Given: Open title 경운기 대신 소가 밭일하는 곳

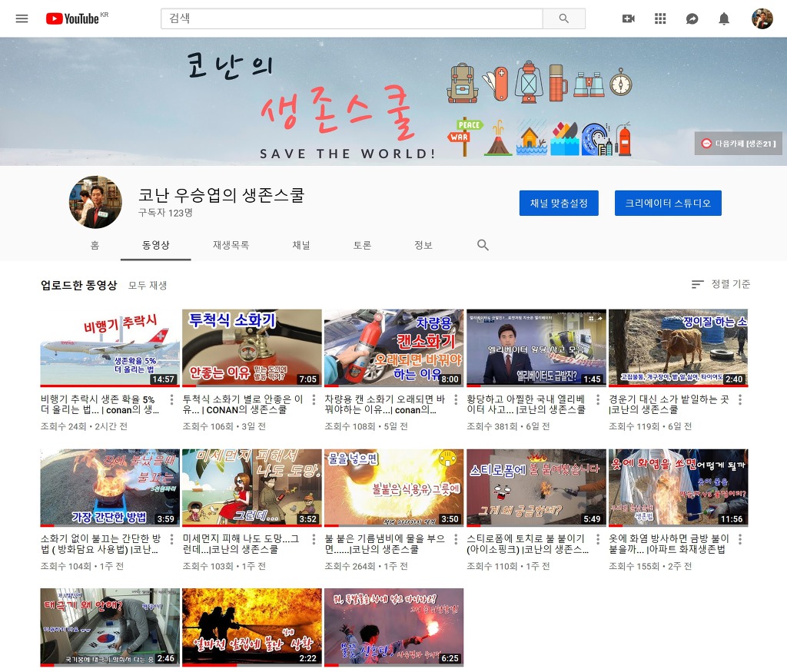Looking at the screenshot, I should coord(669,405).
